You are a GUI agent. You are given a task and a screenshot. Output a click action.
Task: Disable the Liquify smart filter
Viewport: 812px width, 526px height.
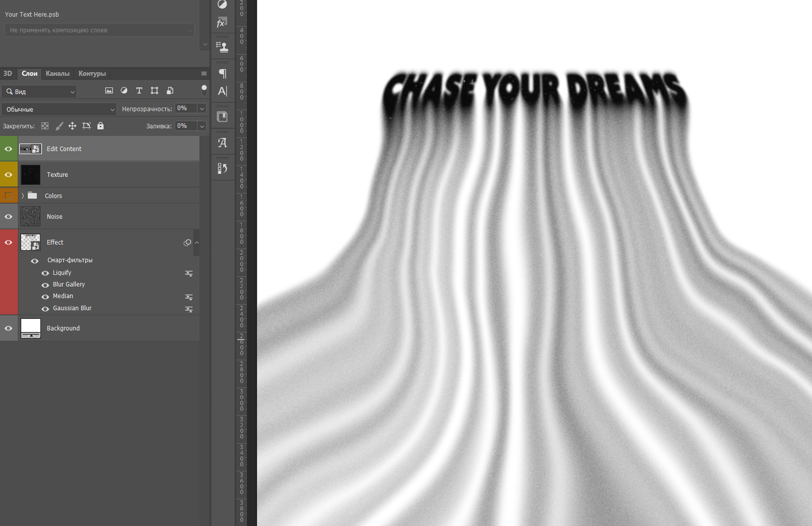45,273
